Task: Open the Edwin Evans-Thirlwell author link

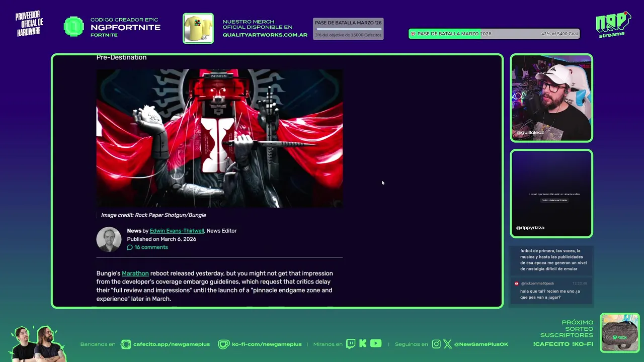Action: coord(177,231)
